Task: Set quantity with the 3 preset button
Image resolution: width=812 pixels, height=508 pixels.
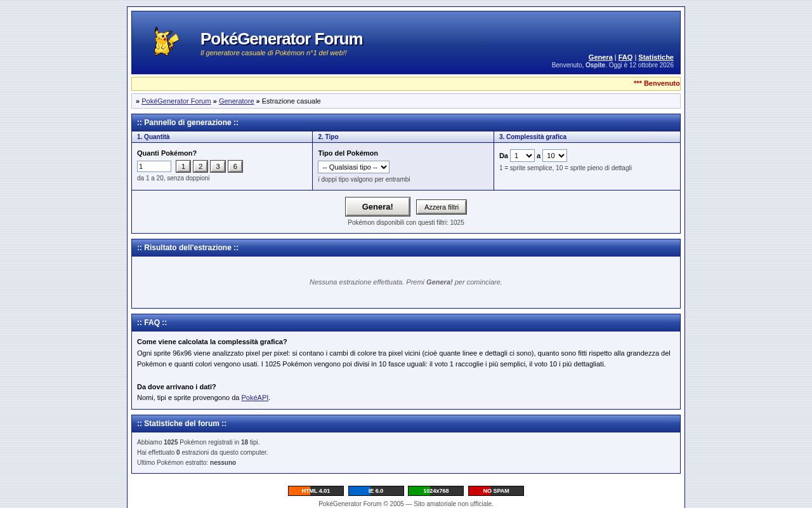Action: pyautogui.click(x=218, y=166)
